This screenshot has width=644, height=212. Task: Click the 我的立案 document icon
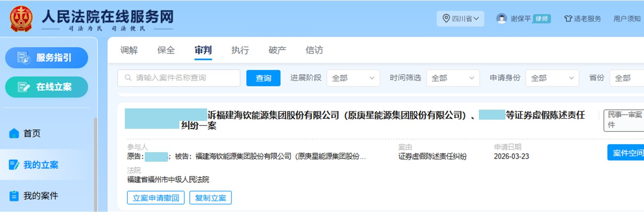click(x=14, y=165)
